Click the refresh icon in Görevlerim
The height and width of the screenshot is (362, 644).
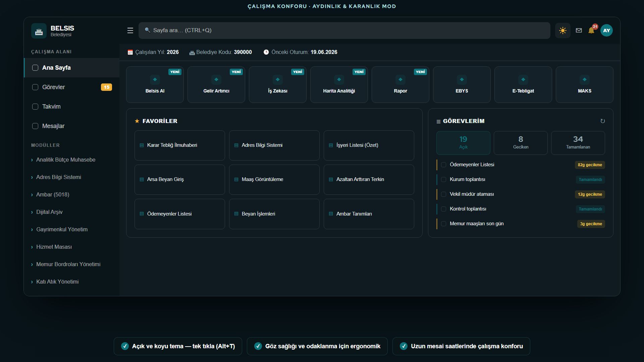click(x=602, y=121)
